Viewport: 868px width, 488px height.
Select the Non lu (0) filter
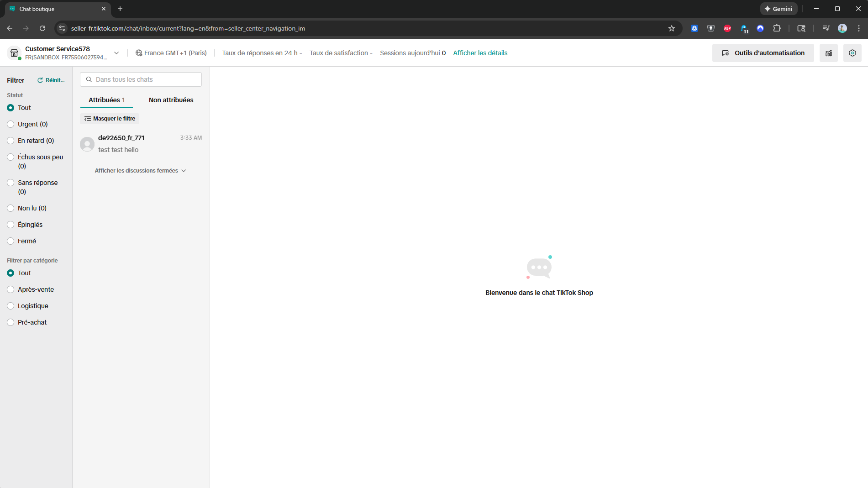11,208
